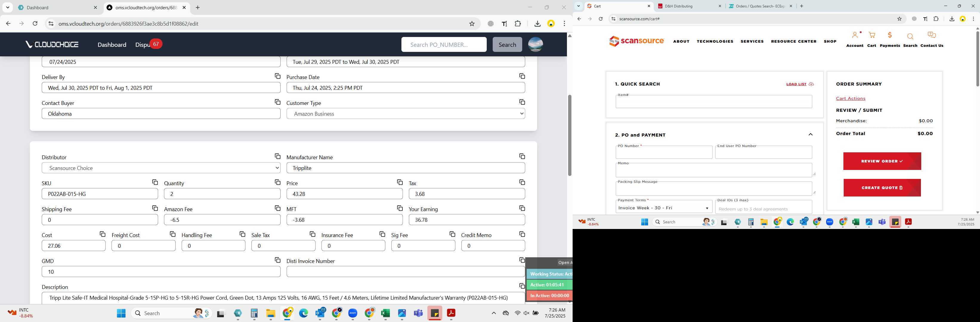Click the CREATE QUOTE button
Image resolution: width=980 pixels, height=322 pixels.
(x=882, y=188)
